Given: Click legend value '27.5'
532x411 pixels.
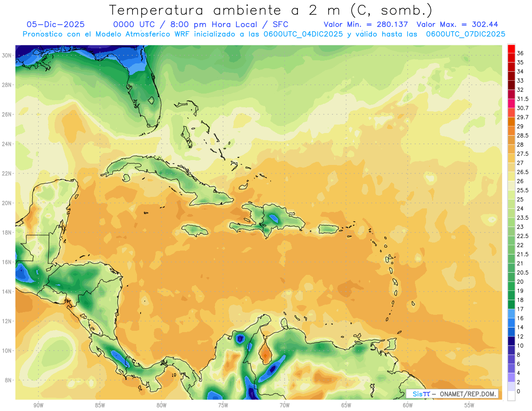Looking at the screenshot, I should coord(522,153).
